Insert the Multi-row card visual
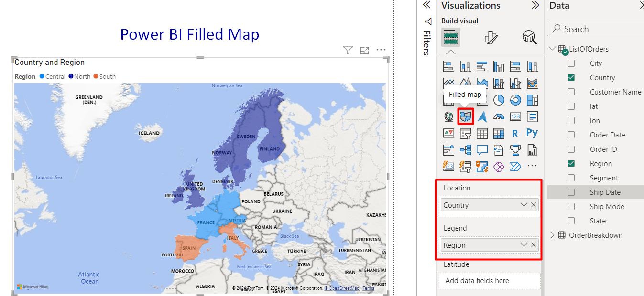 (532, 116)
